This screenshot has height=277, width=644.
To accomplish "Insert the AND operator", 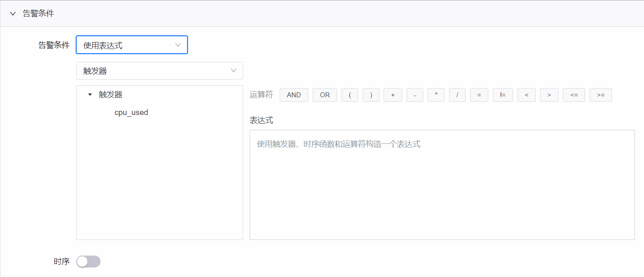I will pos(294,95).
